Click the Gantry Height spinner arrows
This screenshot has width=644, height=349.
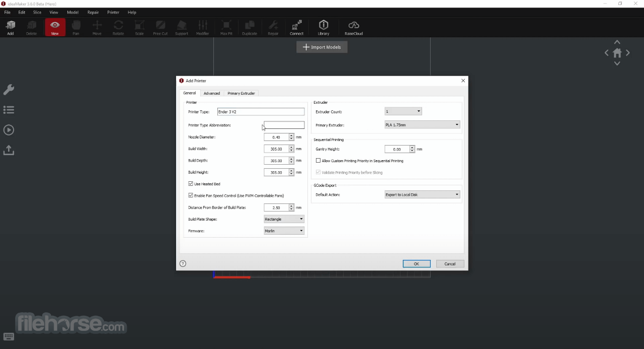(412, 149)
